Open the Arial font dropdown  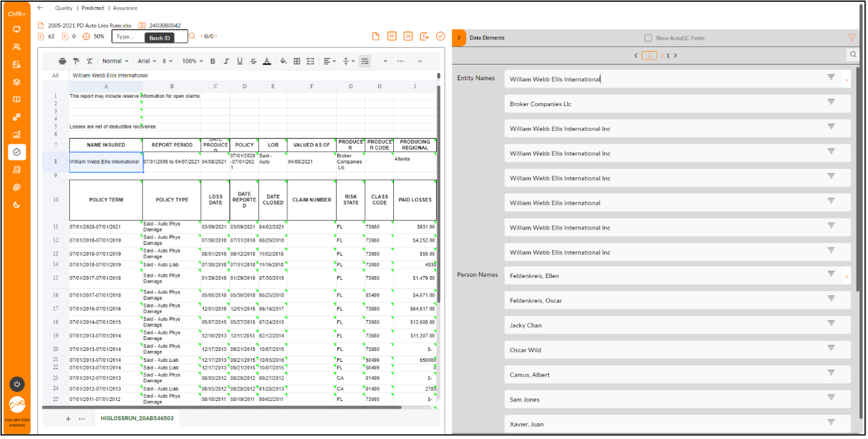(x=147, y=61)
